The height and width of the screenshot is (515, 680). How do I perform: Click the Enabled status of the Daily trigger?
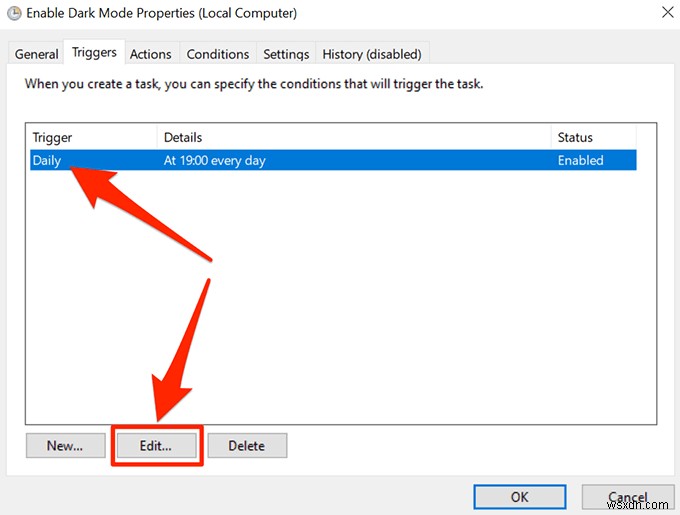point(580,160)
